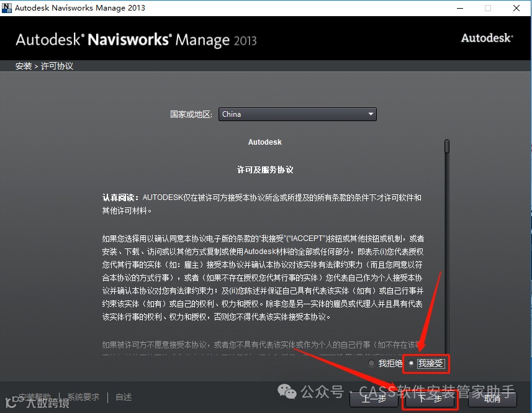Viewport: 532px width, 413px height.
Task: Open the 国家或地区 dropdown showing China
Action: point(297,114)
